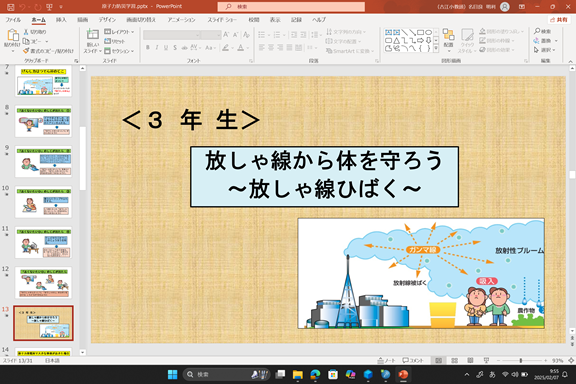The height and width of the screenshot is (384, 576).
Task: Adjust the zoom slider handle
Action: point(521,360)
